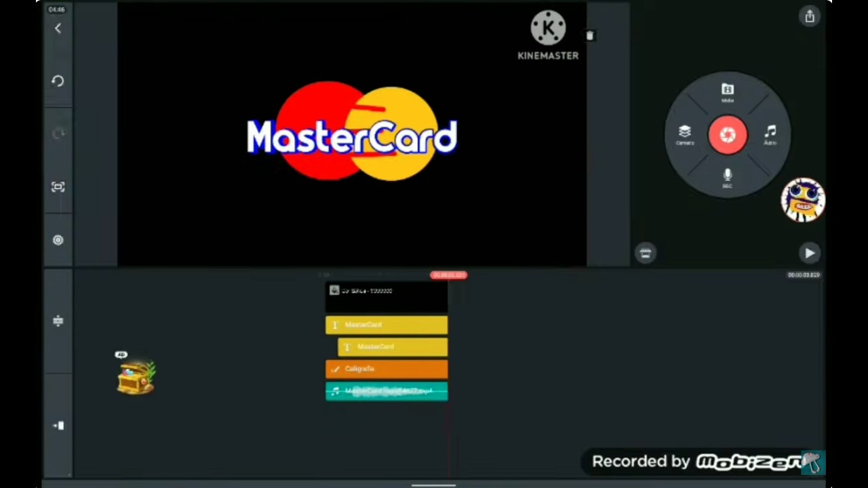
Task: Undo the last edit
Action: [58, 81]
